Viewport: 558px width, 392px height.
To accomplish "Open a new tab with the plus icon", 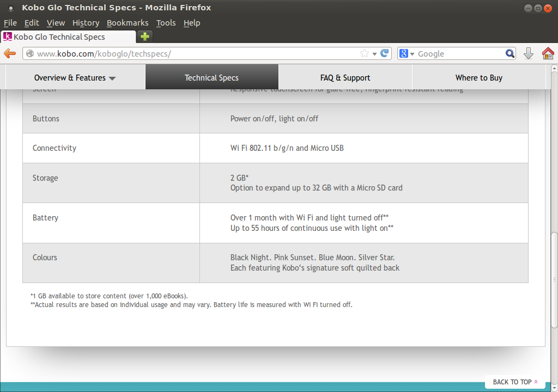I will (x=145, y=36).
